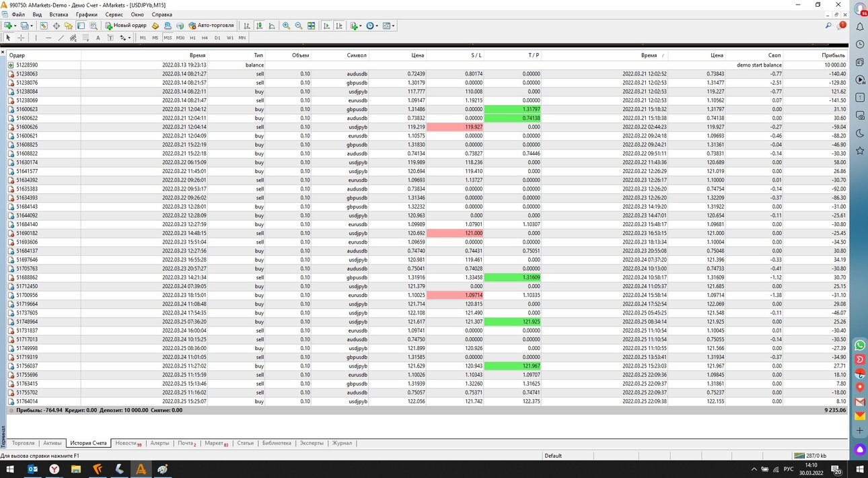Open a new chart window

click(x=7, y=26)
